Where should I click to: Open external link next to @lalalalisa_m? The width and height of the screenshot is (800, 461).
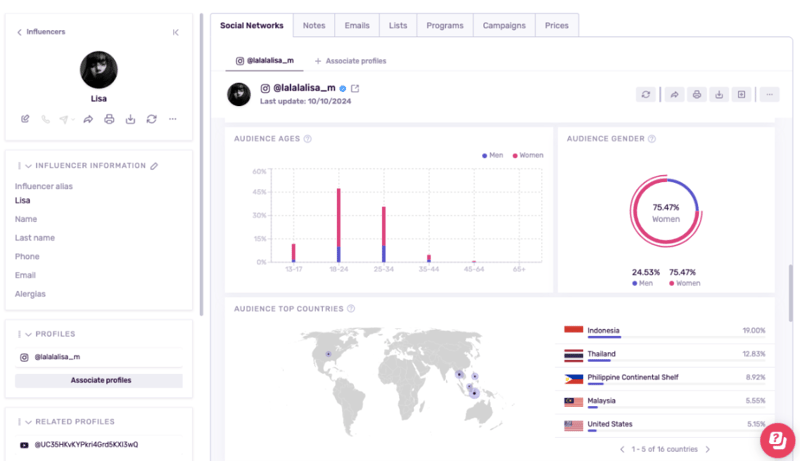click(355, 89)
